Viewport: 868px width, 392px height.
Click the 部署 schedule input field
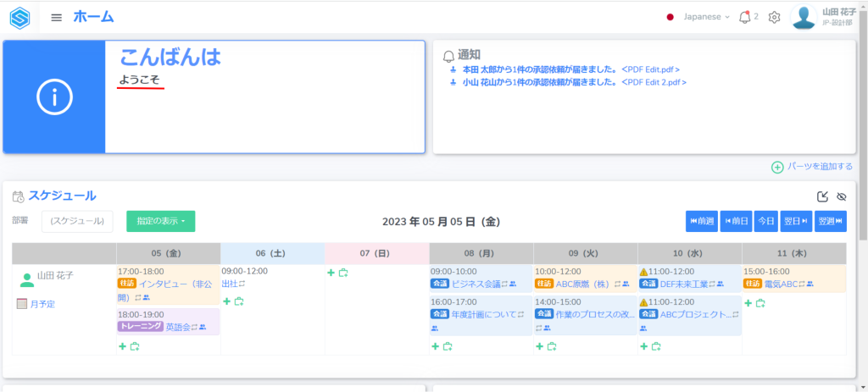coord(77,221)
